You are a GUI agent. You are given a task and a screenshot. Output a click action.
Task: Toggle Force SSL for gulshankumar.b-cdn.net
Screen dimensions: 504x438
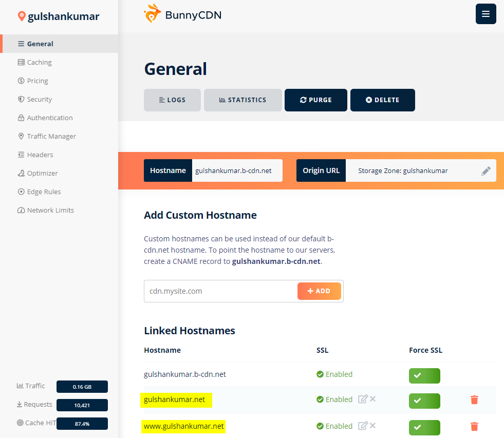424,376
